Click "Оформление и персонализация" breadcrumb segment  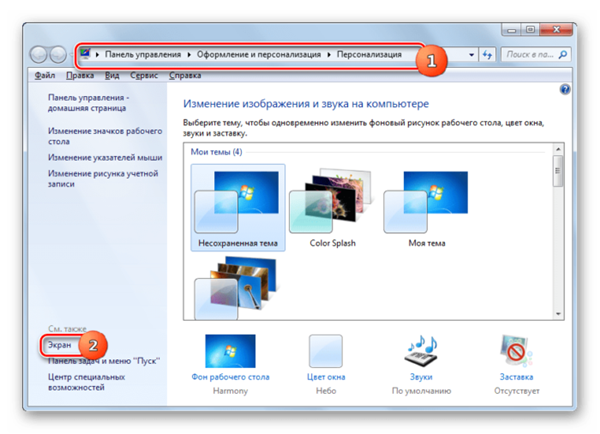pyautogui.click(x=259, y=54)
